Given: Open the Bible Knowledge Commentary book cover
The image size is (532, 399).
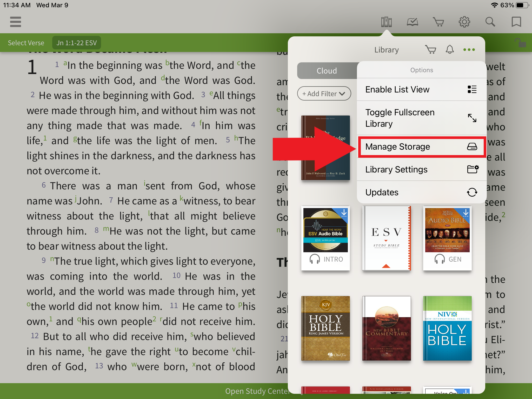Looking at the screenshot, I should [x=325, y=148].
